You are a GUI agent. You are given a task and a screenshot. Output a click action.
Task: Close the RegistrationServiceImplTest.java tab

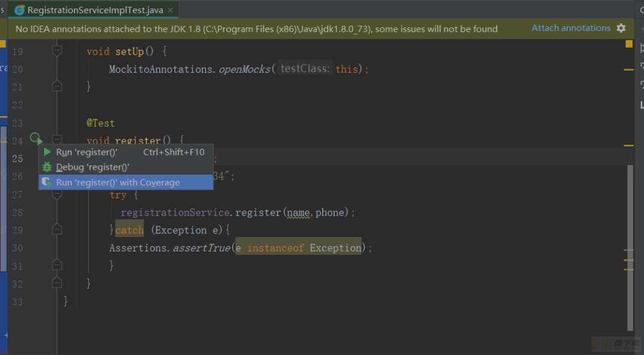[x=171, y=10]
